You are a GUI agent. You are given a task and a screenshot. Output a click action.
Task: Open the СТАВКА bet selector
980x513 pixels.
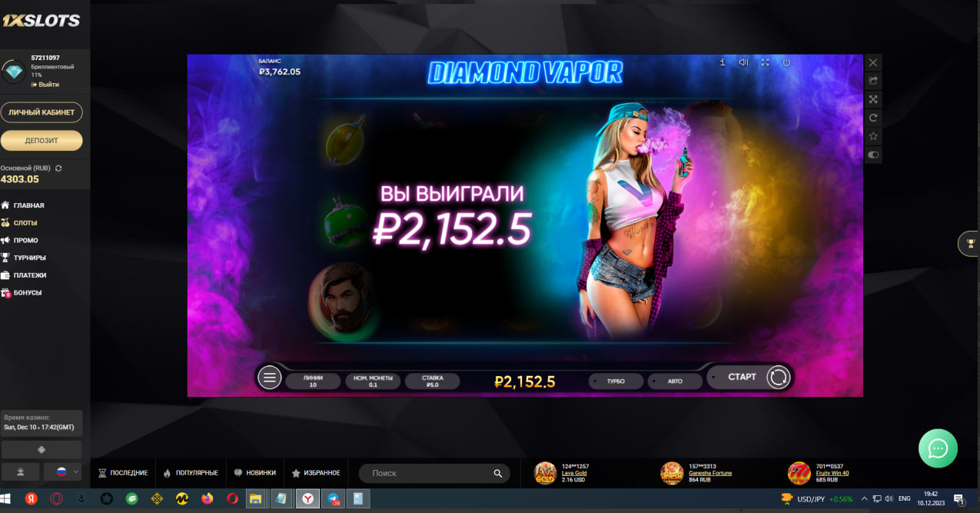point(432,381)
